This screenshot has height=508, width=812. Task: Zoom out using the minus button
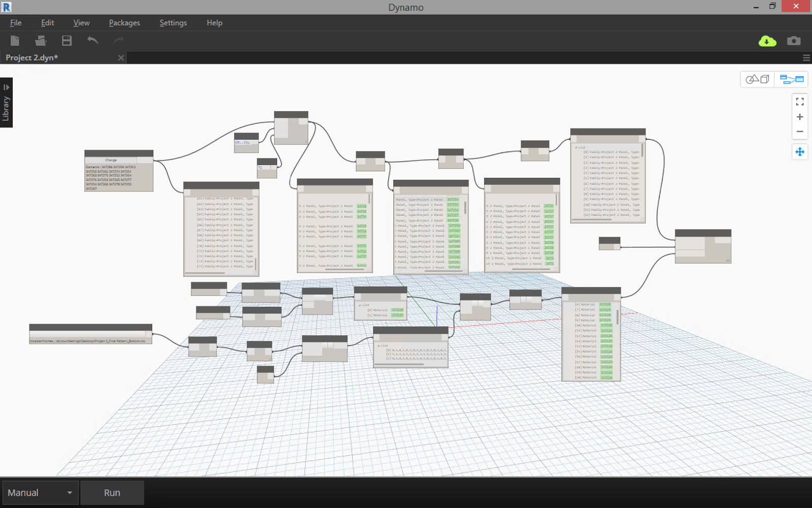point(800,132)
